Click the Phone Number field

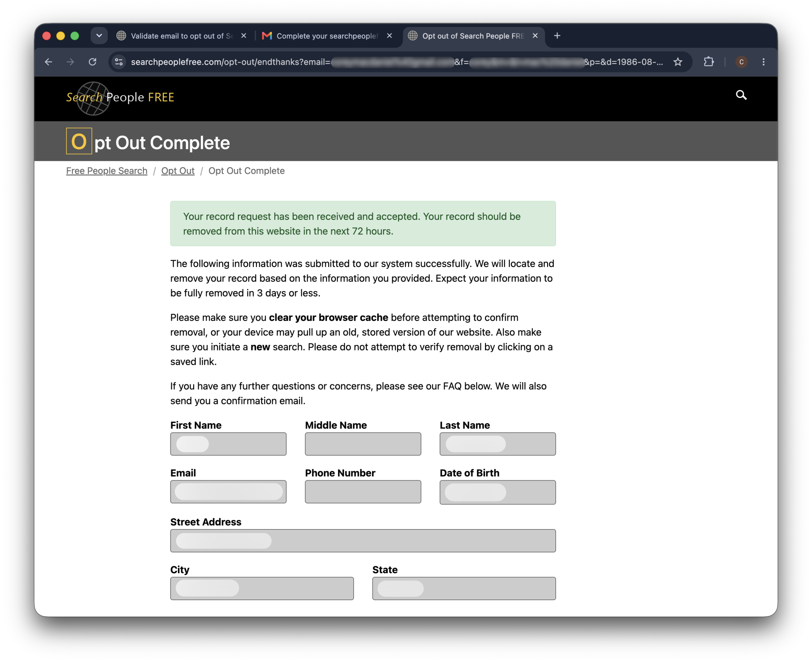tap(363, 492)
